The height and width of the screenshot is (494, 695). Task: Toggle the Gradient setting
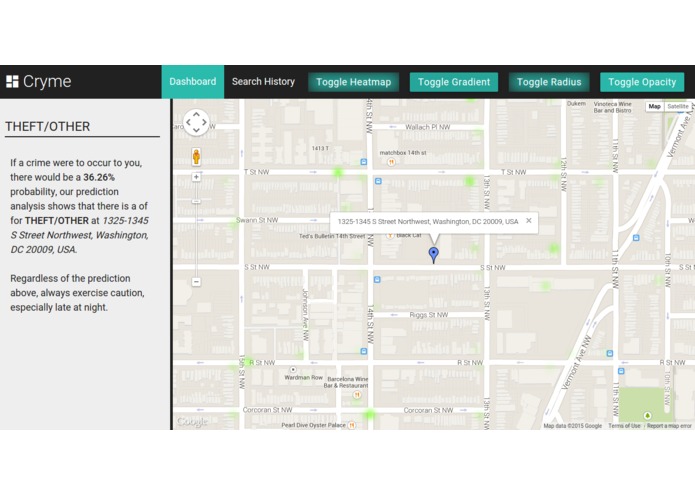coord(454,82)
